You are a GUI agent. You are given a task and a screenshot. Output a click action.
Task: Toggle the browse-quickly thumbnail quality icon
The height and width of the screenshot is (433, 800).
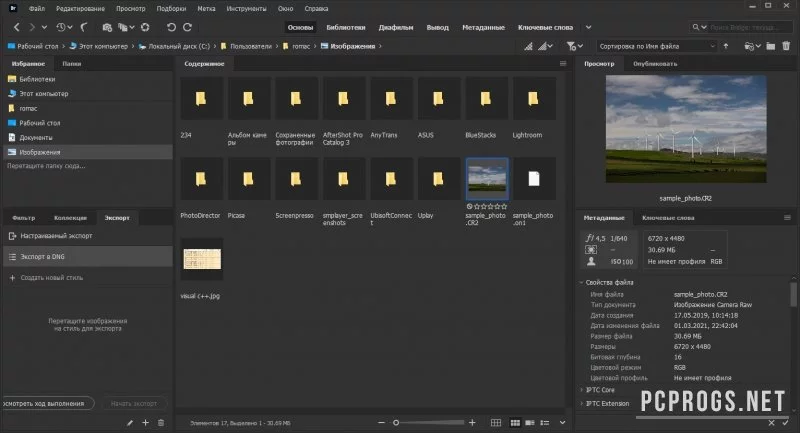coord(529,46)
